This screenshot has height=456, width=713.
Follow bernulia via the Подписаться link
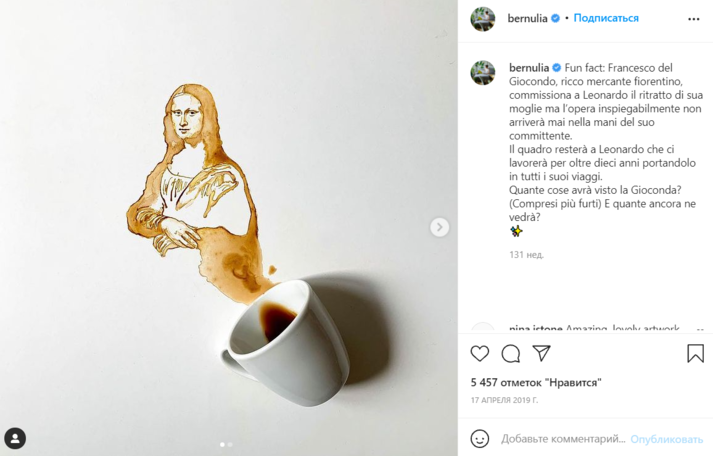(606, 19)
